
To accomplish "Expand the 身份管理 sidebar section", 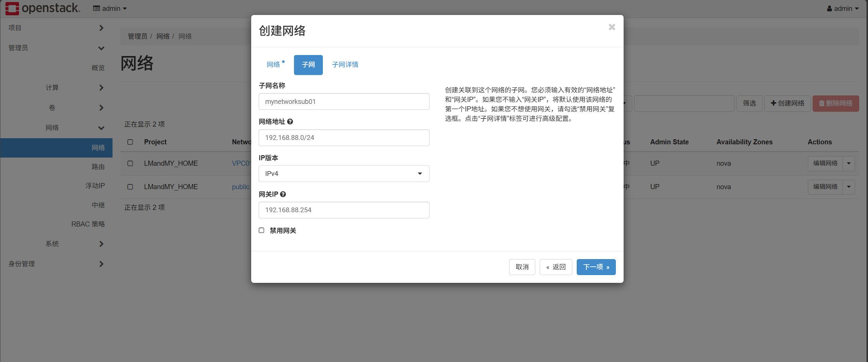I will click(56, 264).
